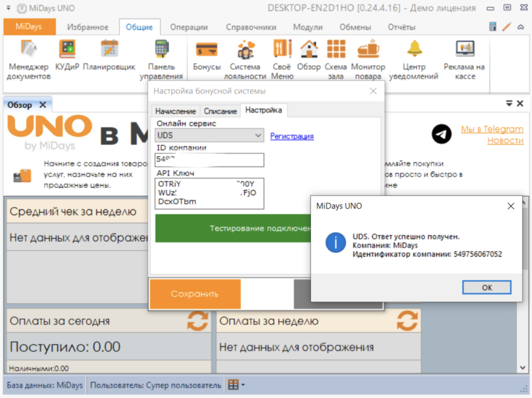Open Реклама на кассе advertising tool
The height and width of the screenshot is (398, 532).
(x=464, y=60)
